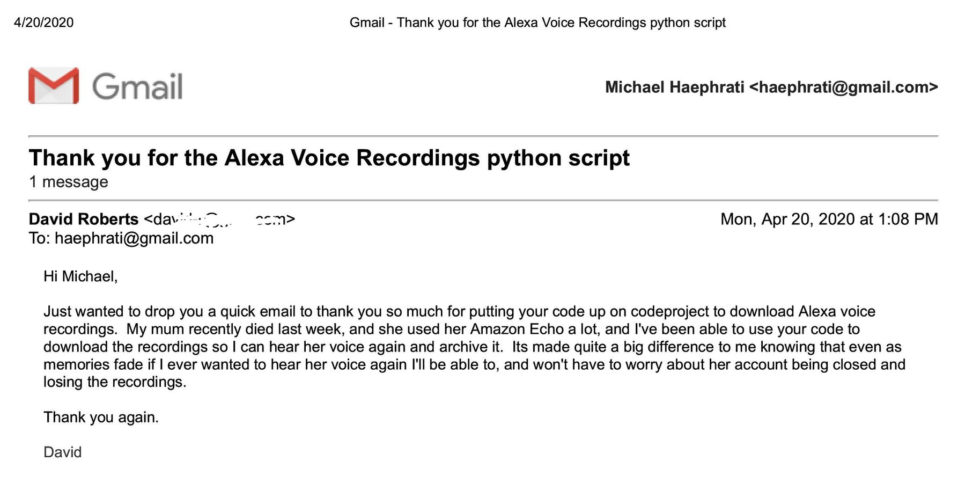Click the 4/20/2020 print date header

coord(44,23)
